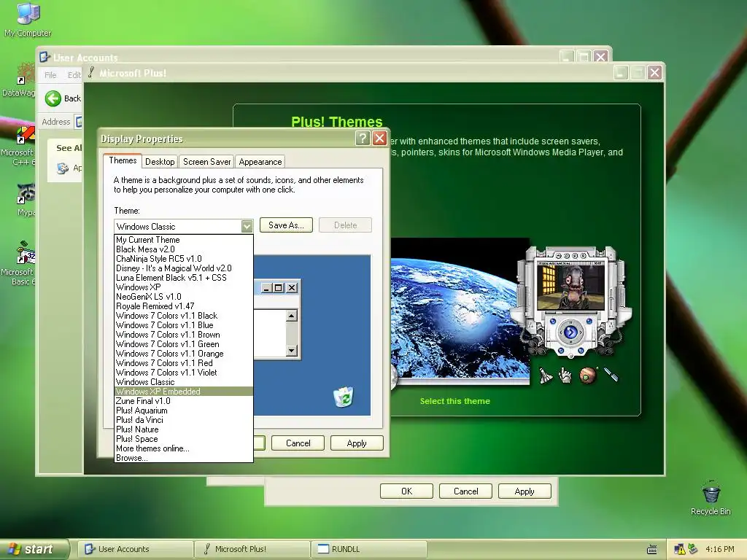Image resolution: width=747 pixels, height=560 pixels.
Task: Switch to the Themes tab
Action: pyautogui.click(x=123, y=160)
